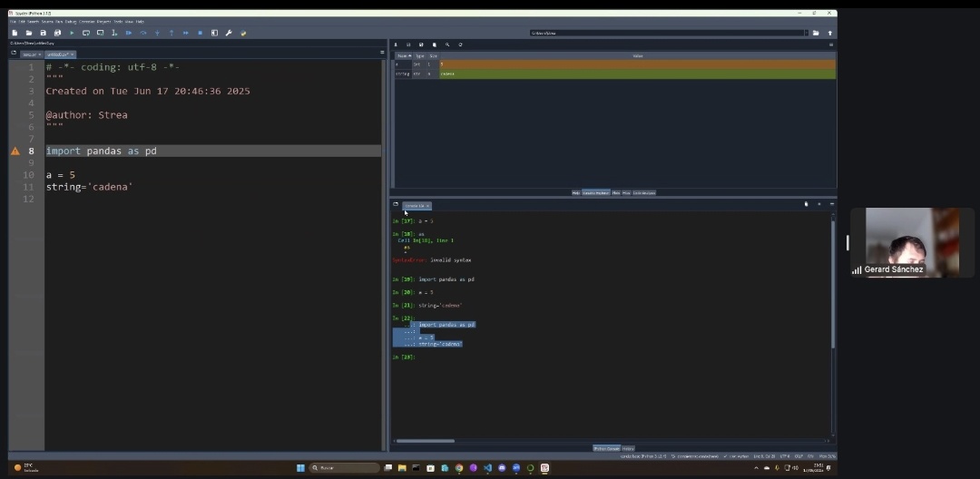Maximize current pane toolbar icon
Viewport: 980px width, 479px height.
214,33
